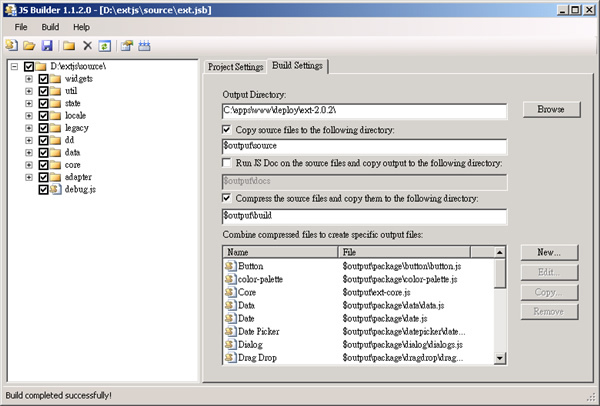Save project with floppy disk icon

[47, 46]
